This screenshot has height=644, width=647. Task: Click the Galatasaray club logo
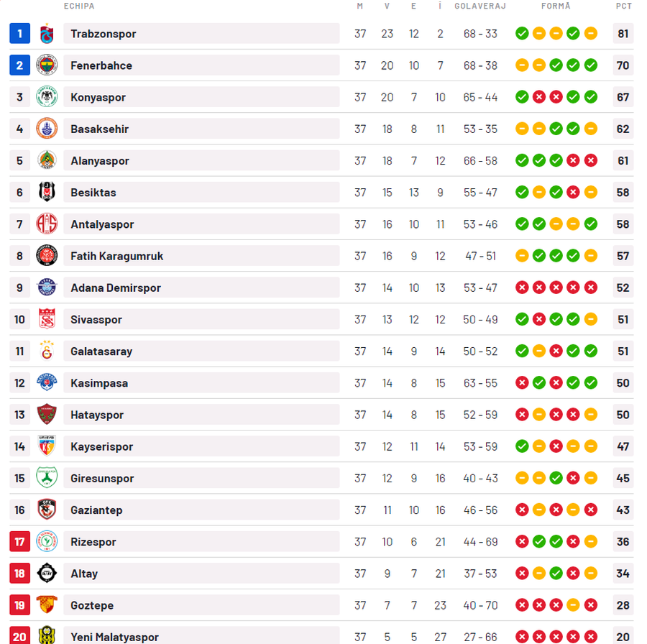[47, 351]
